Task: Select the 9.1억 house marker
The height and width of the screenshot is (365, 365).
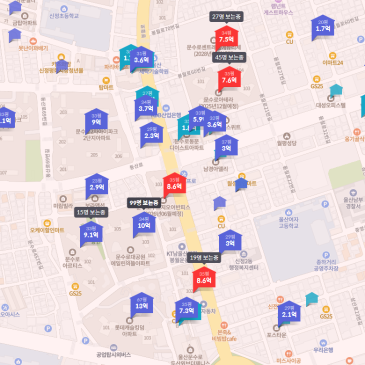Action: click(91, 233)
